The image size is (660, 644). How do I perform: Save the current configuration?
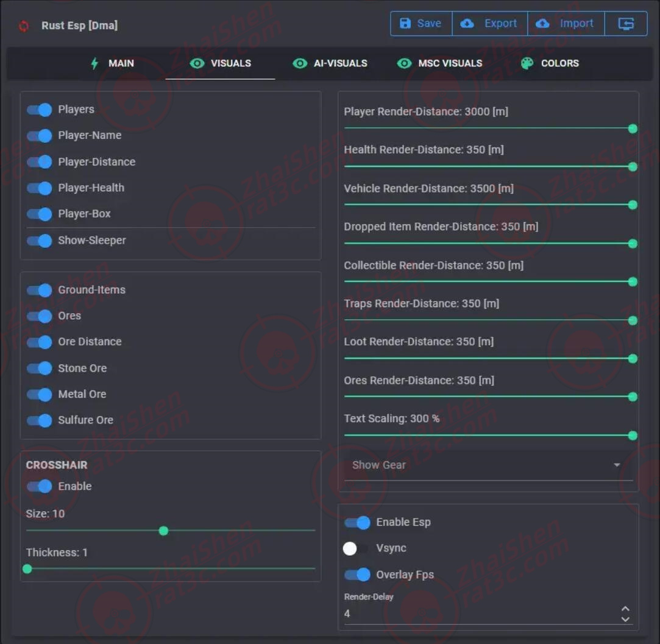tap(421, 24)
